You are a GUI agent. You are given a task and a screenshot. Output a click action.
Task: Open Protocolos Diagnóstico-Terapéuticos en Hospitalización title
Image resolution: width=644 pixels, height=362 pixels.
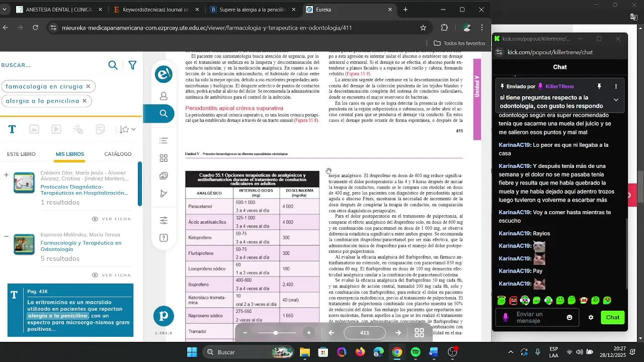84,190
